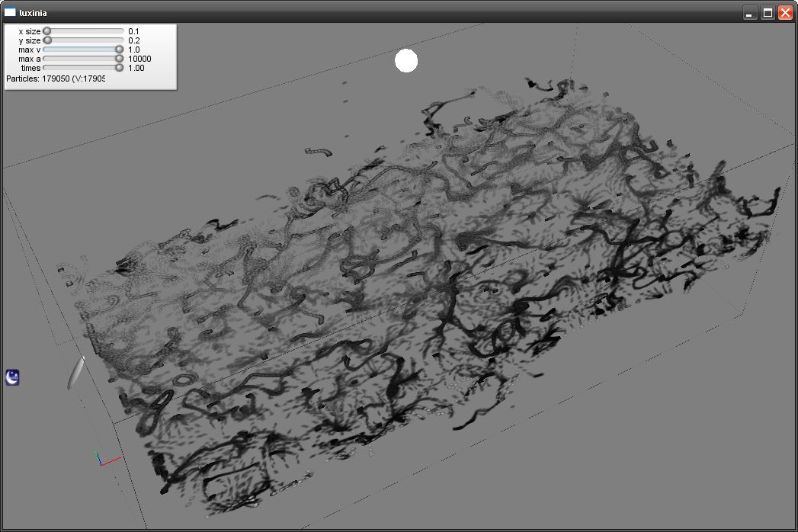Click the gray ellipsoid object near box corner
This screenshot has width=798, height=532.
[x=76, y=372]
